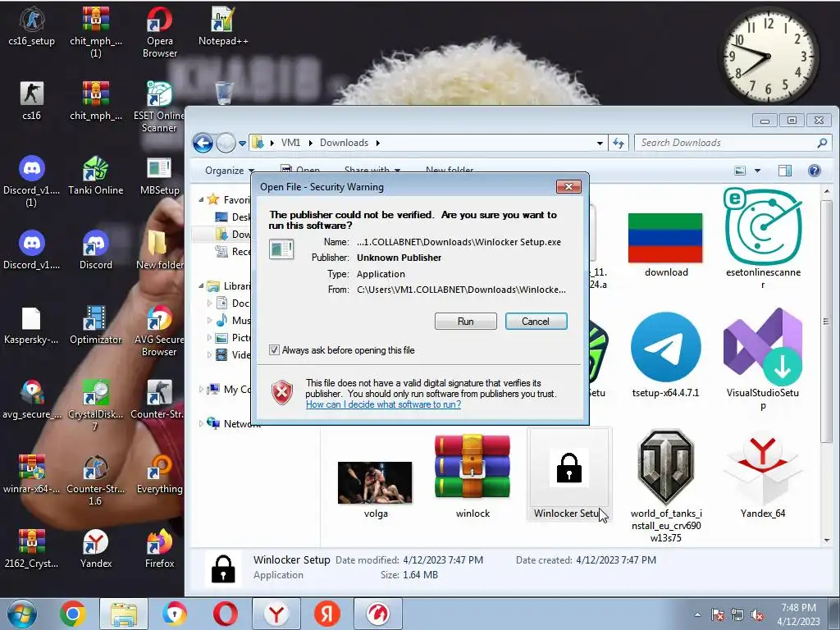Open Explorer help button

(815, 171)
